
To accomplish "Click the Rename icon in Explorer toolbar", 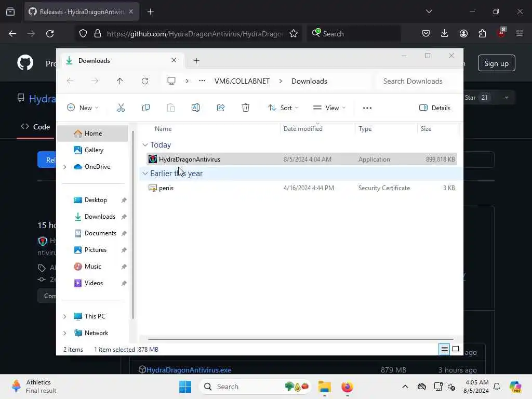I will (196, 108).
